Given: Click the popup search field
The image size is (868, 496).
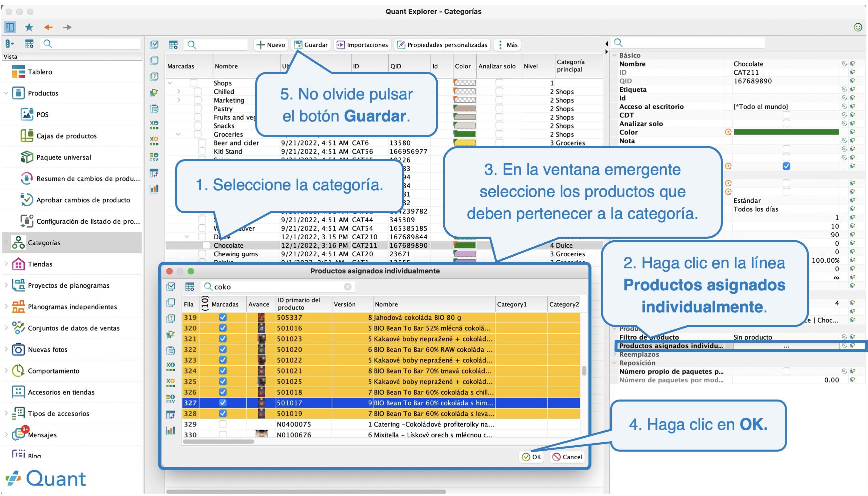Looking at the screenshot, I should (278, 287).
